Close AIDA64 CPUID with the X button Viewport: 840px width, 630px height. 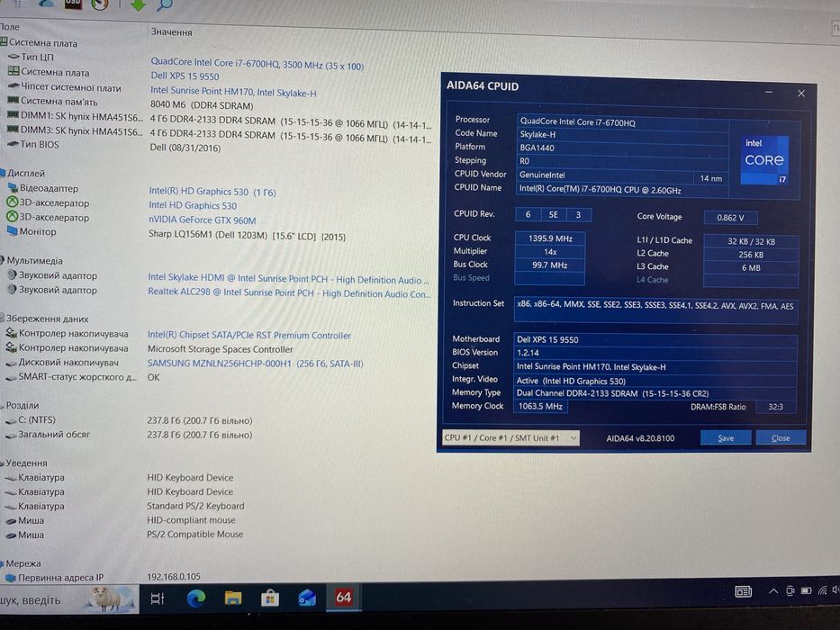tap(801, 94)
